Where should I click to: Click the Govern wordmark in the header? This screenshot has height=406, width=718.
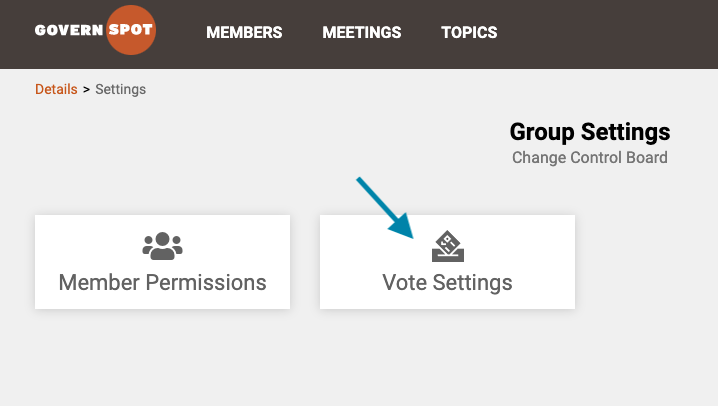click(x=69, y=30)
